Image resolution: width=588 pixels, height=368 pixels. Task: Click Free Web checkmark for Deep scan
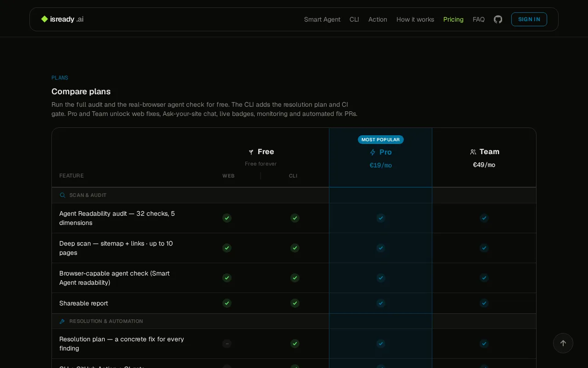[x=227, y=248]
